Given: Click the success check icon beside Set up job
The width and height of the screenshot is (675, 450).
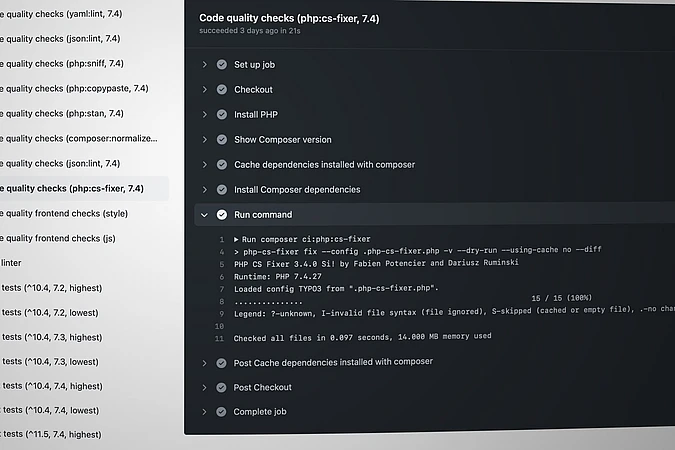Looking at the screenshot, I should tap(221, 65).
